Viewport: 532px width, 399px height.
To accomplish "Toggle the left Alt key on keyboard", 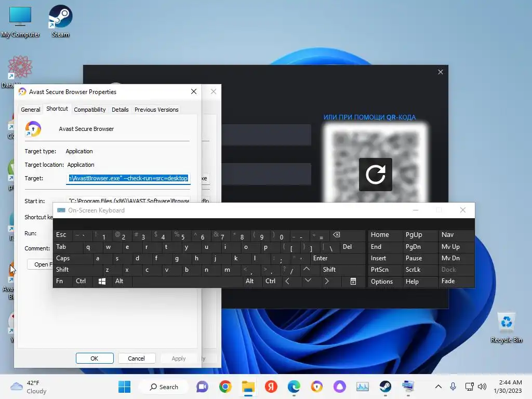I will [122, 281].
